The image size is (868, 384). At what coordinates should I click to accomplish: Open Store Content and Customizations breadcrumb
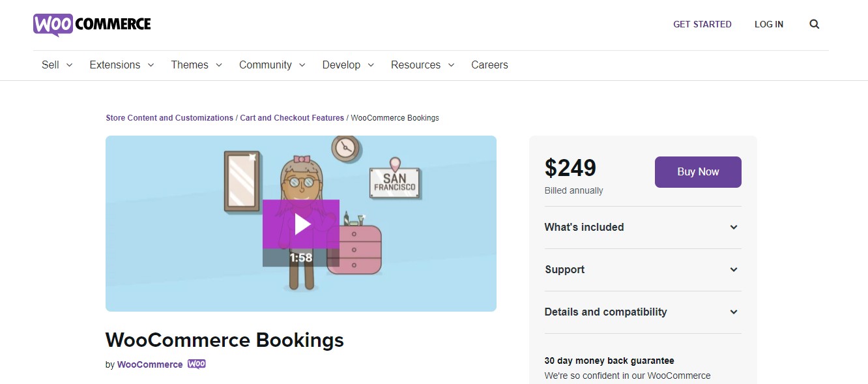click(x=169, y=118)
